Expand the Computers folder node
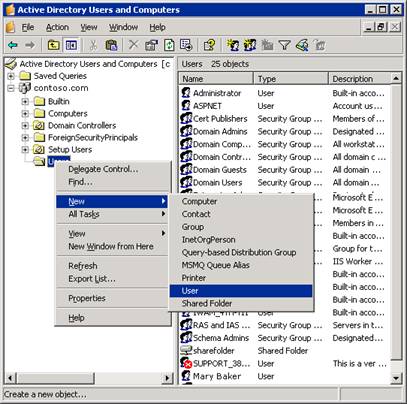This screenshot has width=407, height=404. (25, 114)
